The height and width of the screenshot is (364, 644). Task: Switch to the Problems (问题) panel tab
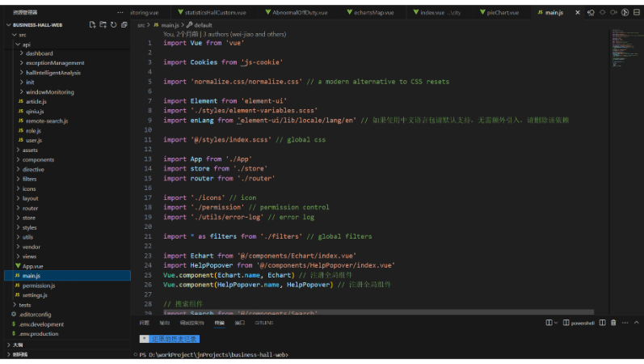[144, 323]
